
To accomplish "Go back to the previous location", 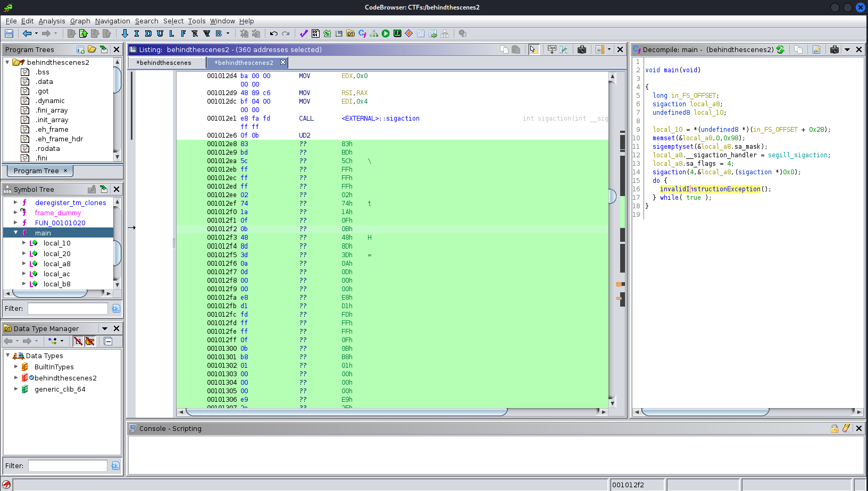I will click(27, 33).
